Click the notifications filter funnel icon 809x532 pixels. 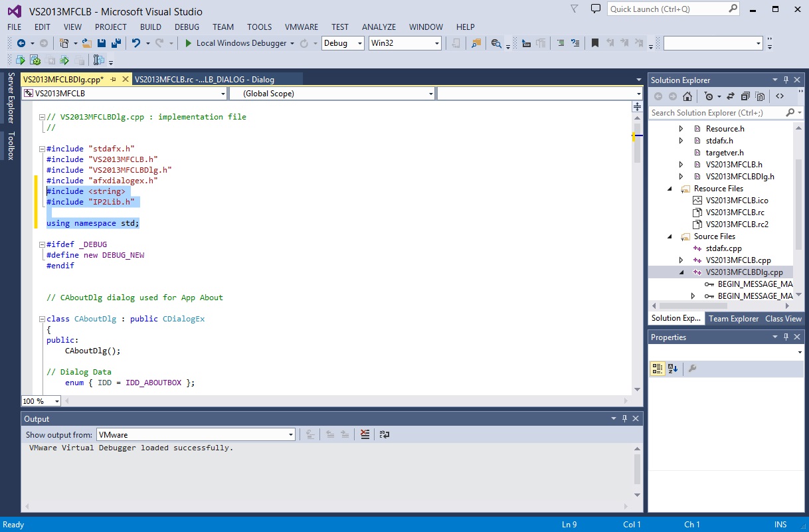pos(574,9)
